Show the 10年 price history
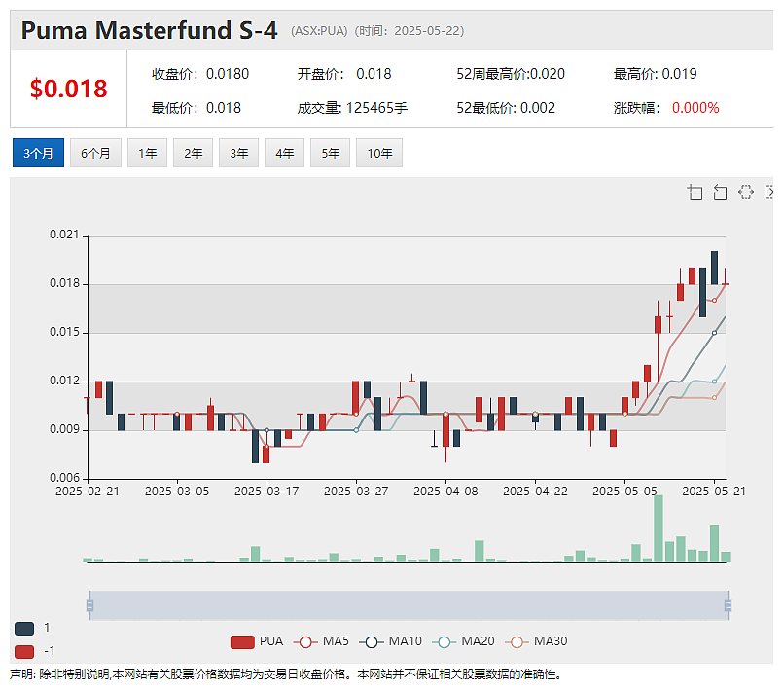784x692 pixels. [379, 153]
